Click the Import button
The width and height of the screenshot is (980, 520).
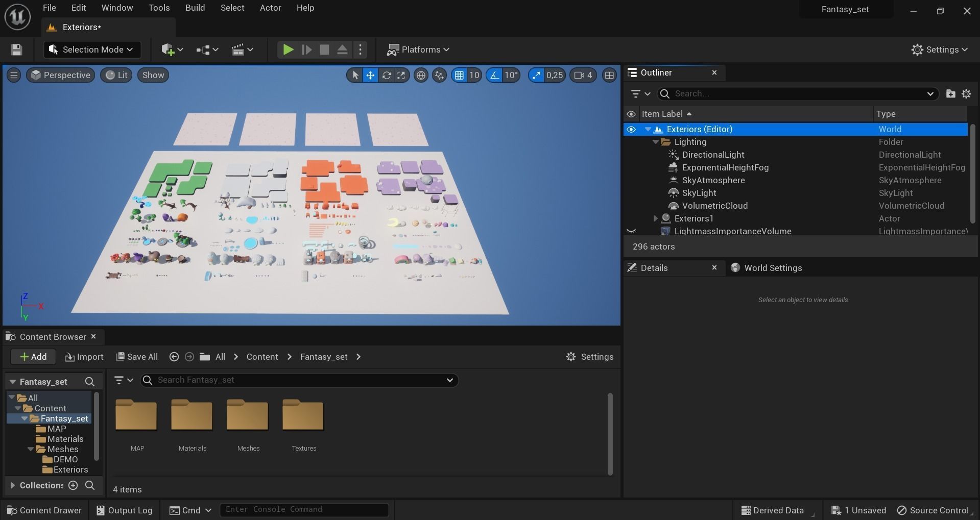[x=84, y=357]
